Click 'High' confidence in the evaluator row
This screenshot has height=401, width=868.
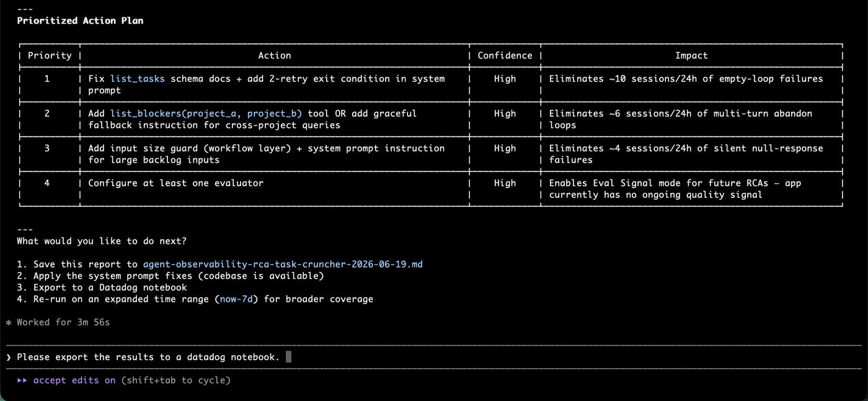click(x=505, y=183)
